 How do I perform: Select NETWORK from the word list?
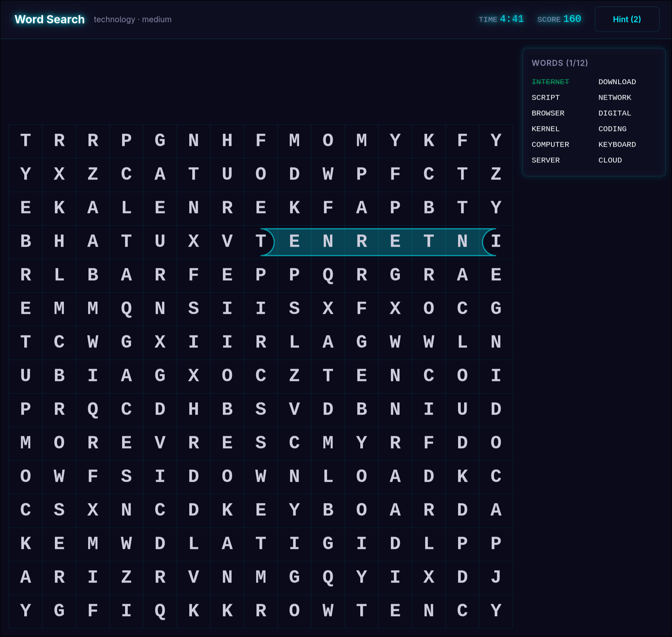point(615,97)
